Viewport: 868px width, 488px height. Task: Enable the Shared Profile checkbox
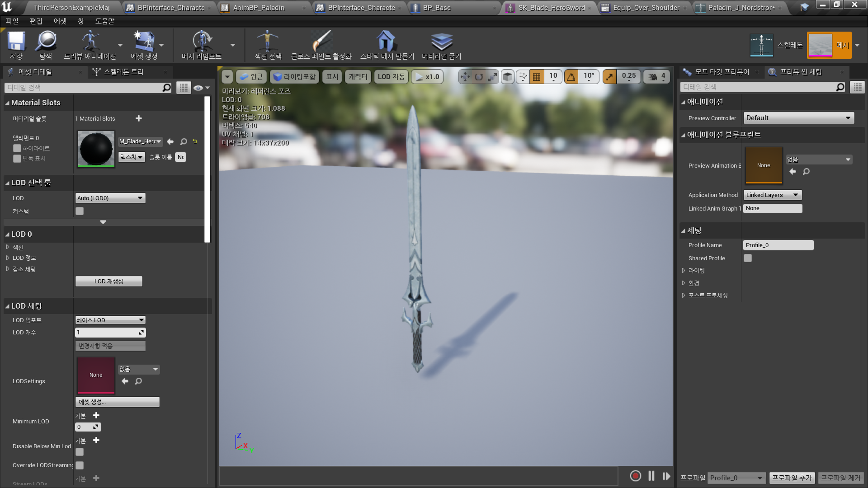[x=748, y=258]
